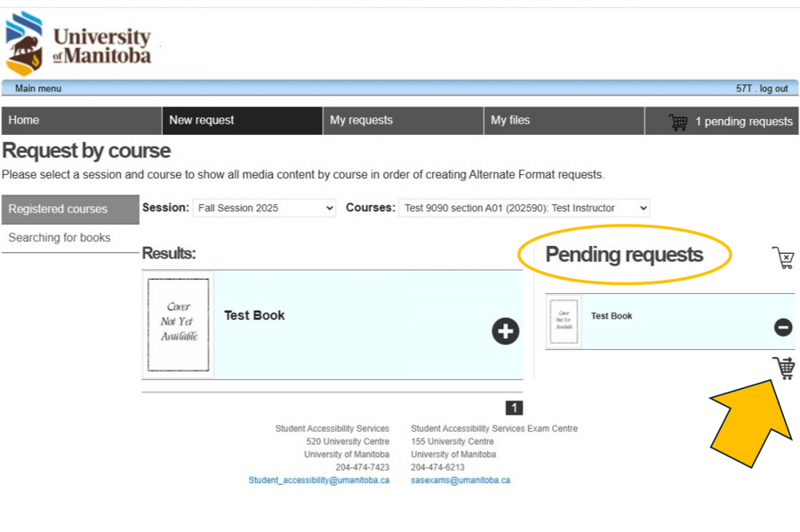This screenshot has width=800, height=532.
Task: Click the plus icon to add Test Book
Action: [506, 331]
